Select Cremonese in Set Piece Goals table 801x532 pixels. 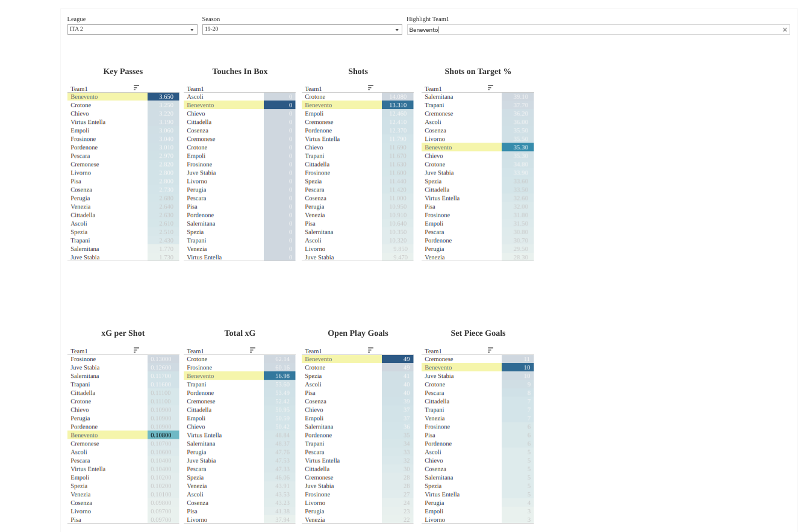point(439,359)
